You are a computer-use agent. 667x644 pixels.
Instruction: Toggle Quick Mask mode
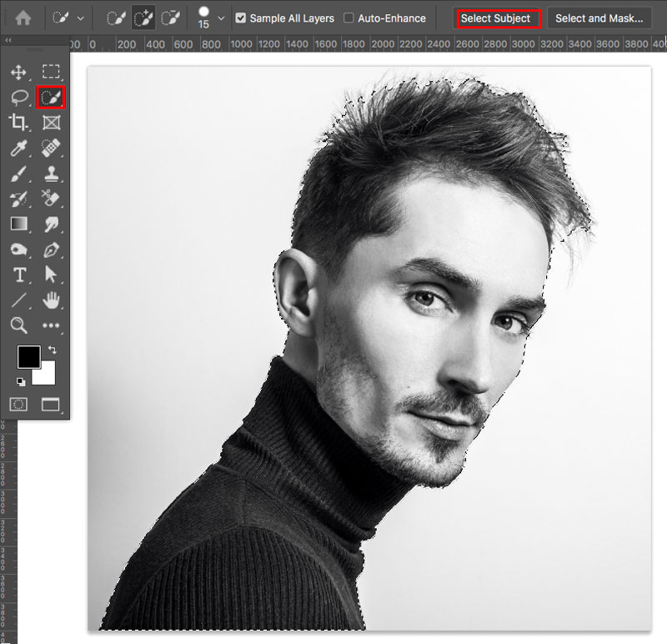(x=18, y=404)
